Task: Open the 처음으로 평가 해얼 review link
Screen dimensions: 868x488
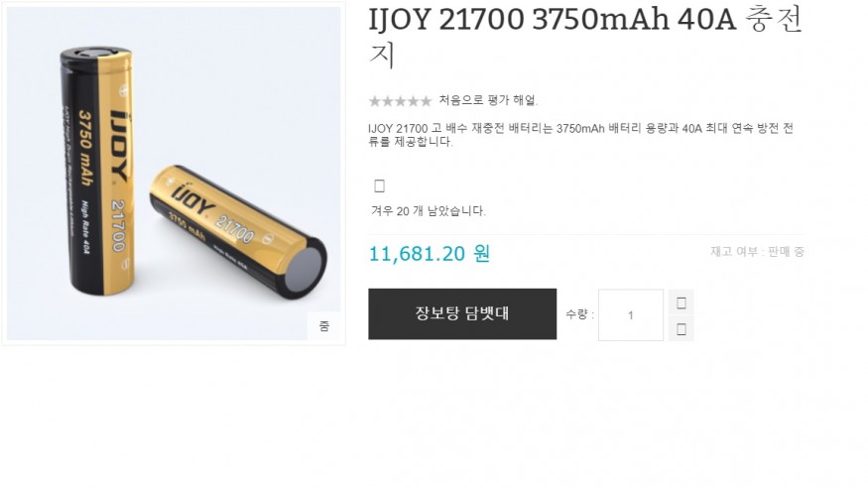Action: click(x=488, y=100)
